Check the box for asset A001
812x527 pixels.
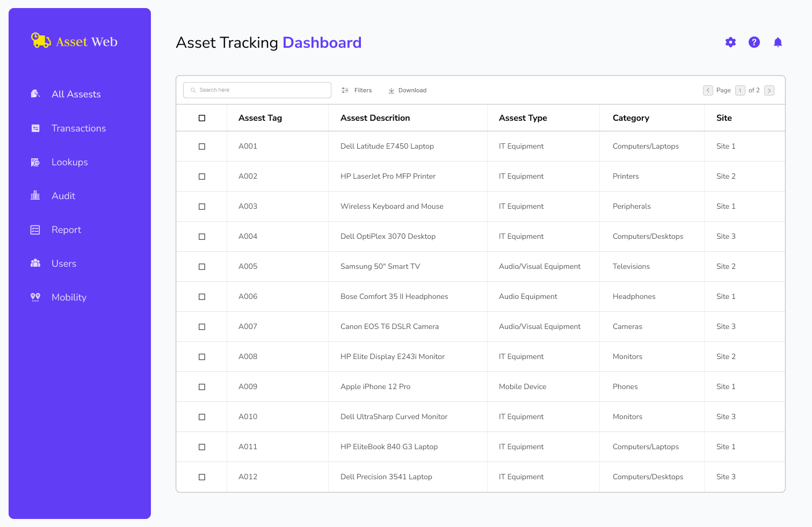tap(202, 147)
